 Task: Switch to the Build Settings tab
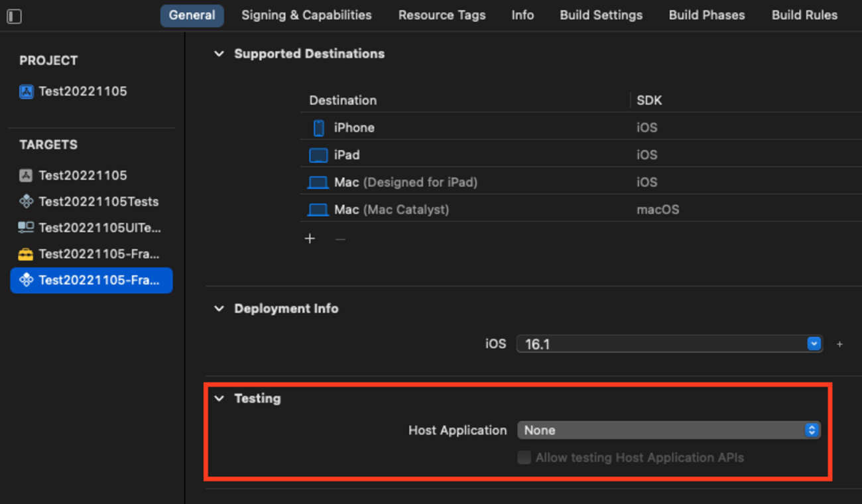point(601,15)
